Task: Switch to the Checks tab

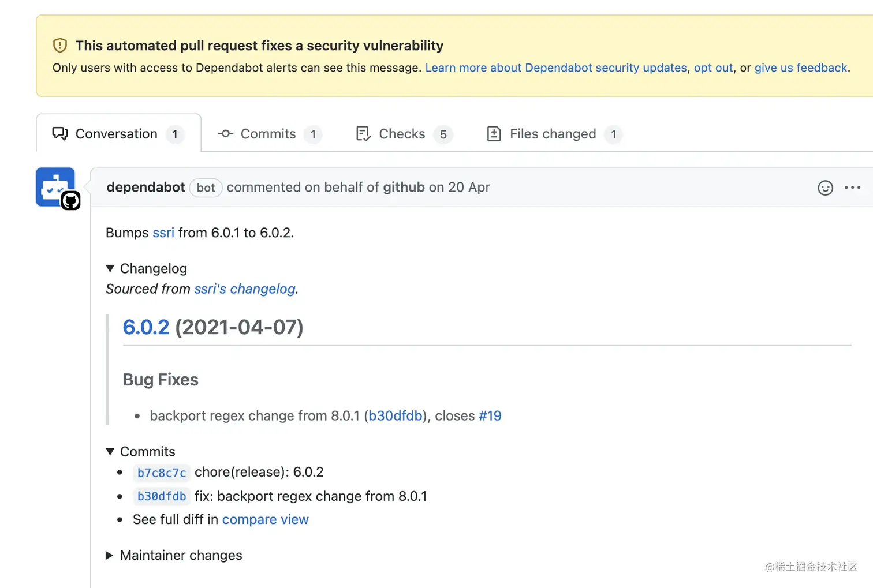Action: tap(402, 134)
